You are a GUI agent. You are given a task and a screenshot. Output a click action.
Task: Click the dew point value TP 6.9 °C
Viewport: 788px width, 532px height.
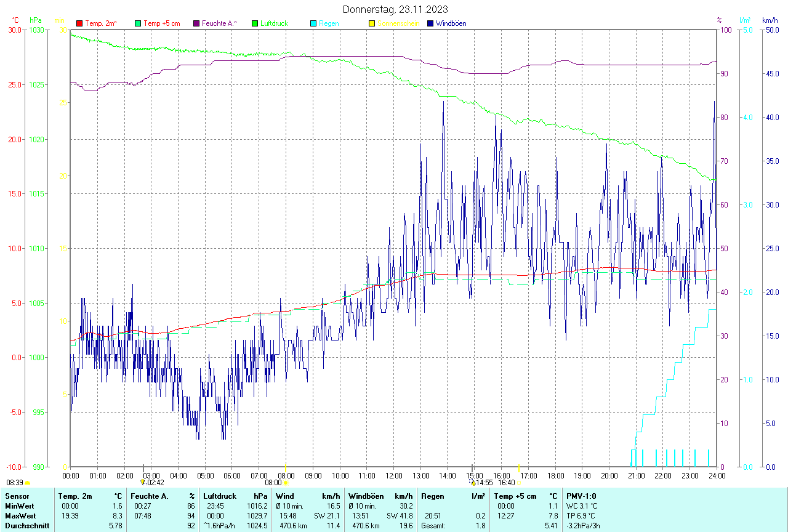click(582, 516)
